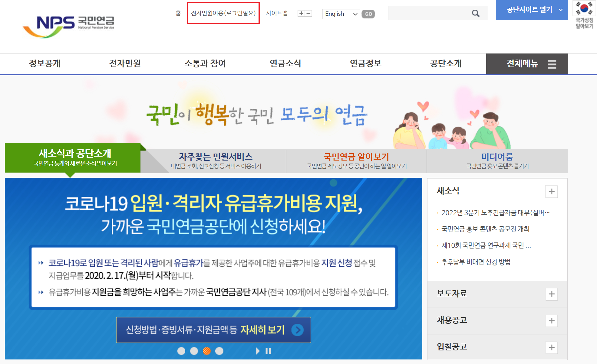
Task: Click the 코로나19 유급휴가비용 지원 banner
Action: [213, 268]
